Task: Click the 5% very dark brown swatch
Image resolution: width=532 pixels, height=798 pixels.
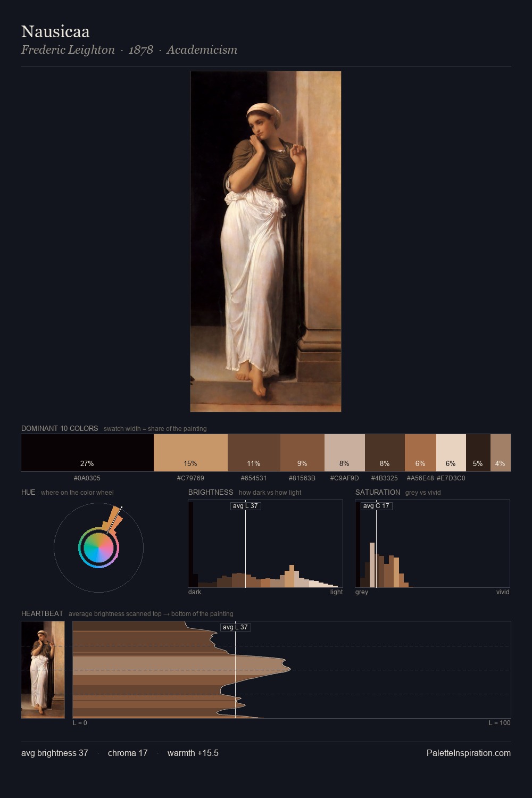Action: click(478, 453)
